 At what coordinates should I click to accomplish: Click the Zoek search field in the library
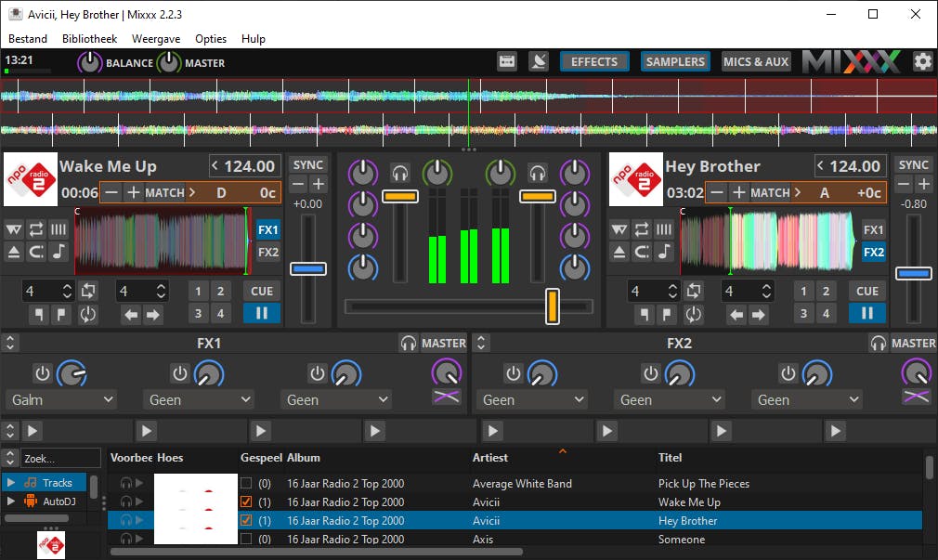pyautogui.click(x=60, y=457)
